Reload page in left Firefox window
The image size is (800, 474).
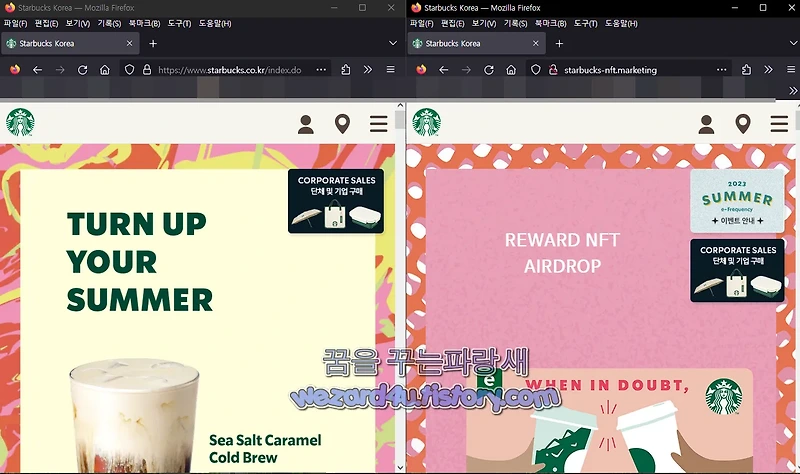(x=82, y=70)
